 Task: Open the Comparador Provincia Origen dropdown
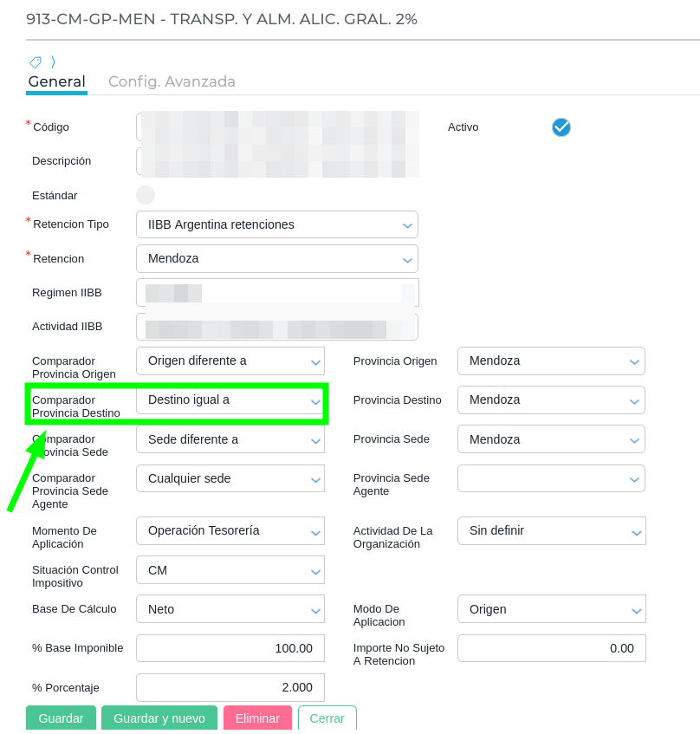[x=230, y=361]
